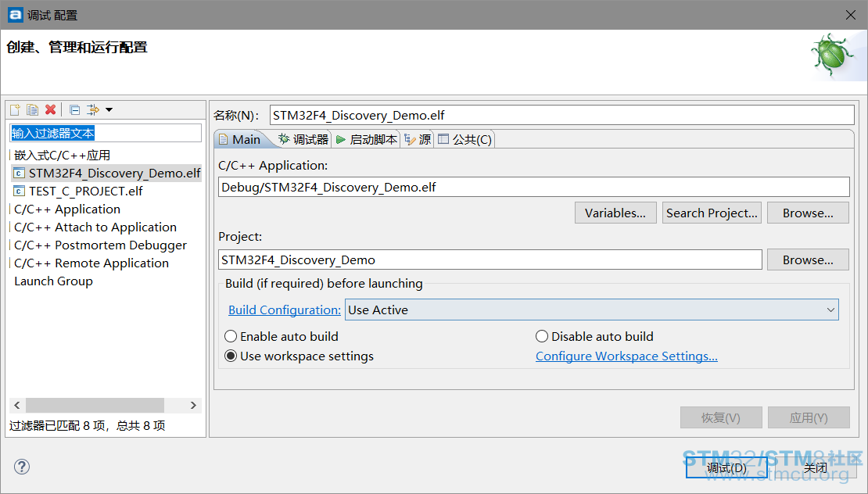The image size is (868, 494).
Task: Click the 输入过滤器文本 filter text field
Action: click(106, 133)
